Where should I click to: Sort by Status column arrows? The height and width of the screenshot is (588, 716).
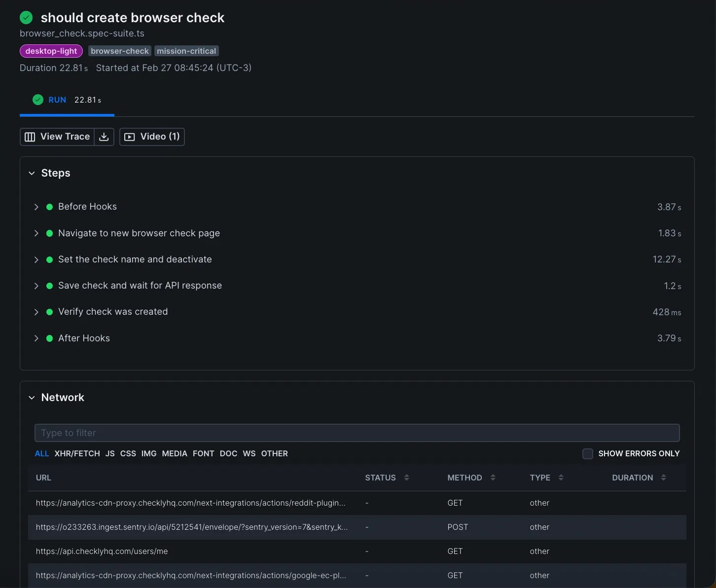pos(406,478)
